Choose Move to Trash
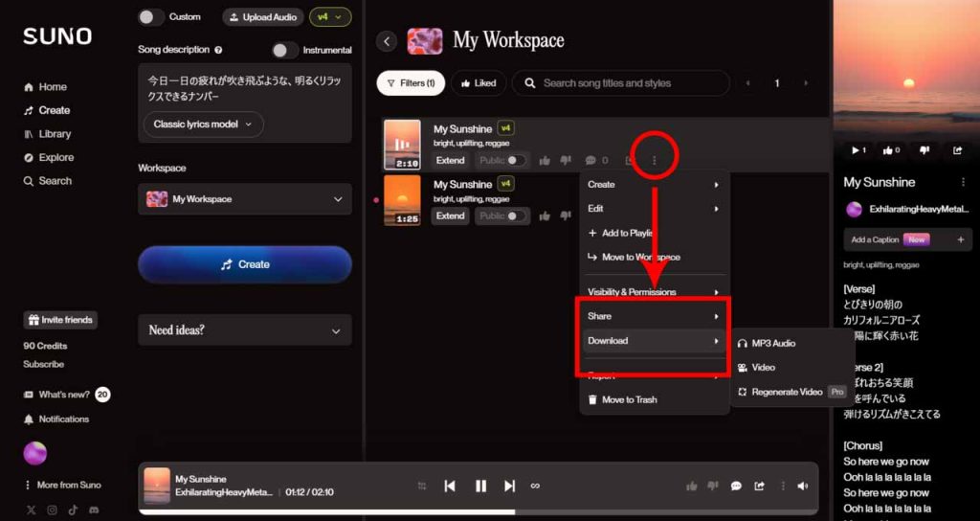 pyautogui.click(x=655, y=399)
